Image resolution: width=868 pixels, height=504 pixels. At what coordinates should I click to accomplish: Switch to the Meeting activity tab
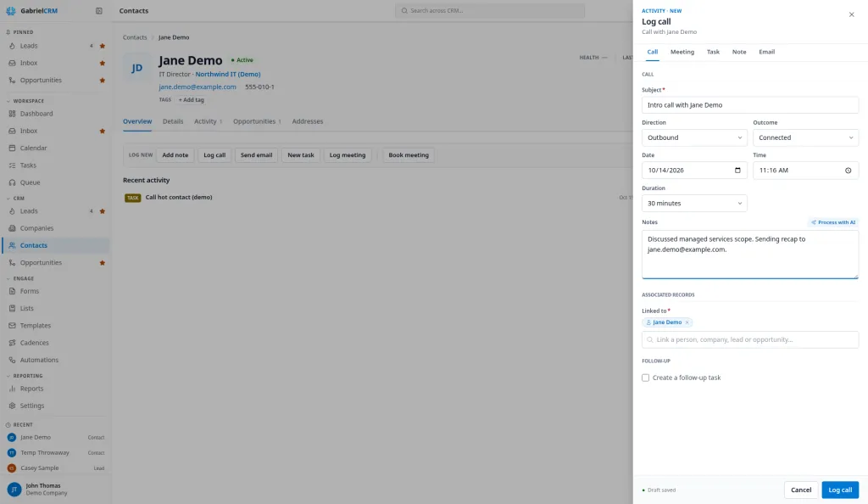click(x=682, y=52)
